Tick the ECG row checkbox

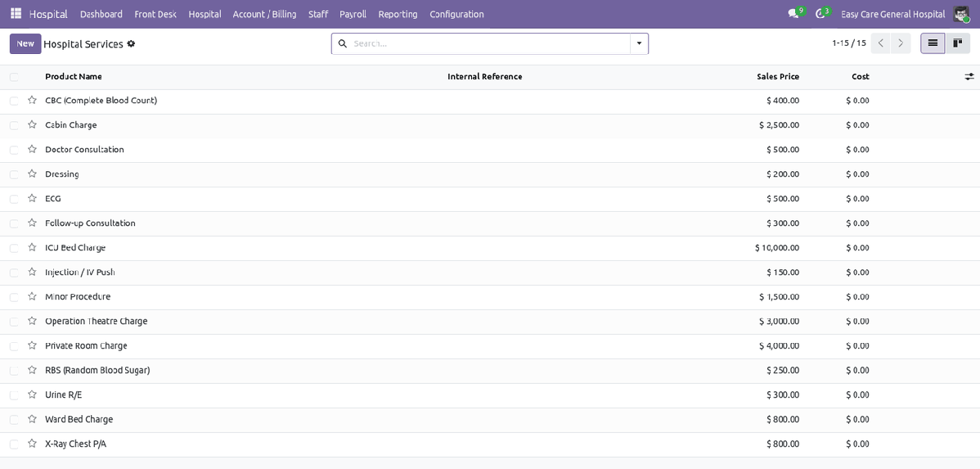[x=14, y=199]
